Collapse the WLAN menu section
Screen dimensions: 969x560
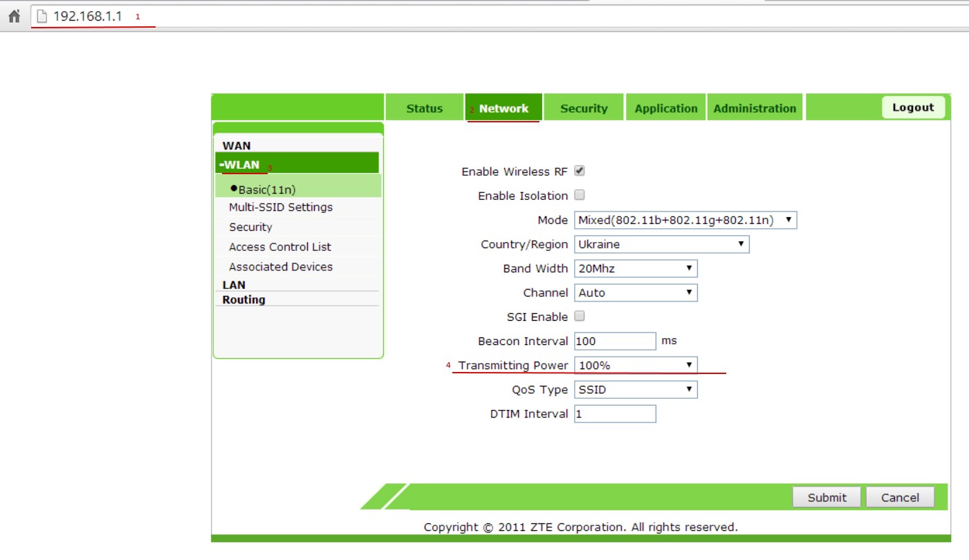(297, 165)
